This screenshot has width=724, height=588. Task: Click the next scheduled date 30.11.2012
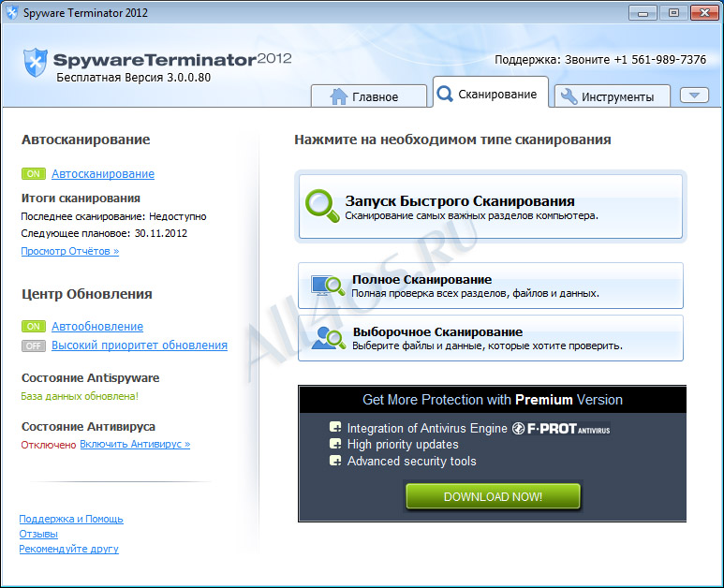(x=161, y=233)
